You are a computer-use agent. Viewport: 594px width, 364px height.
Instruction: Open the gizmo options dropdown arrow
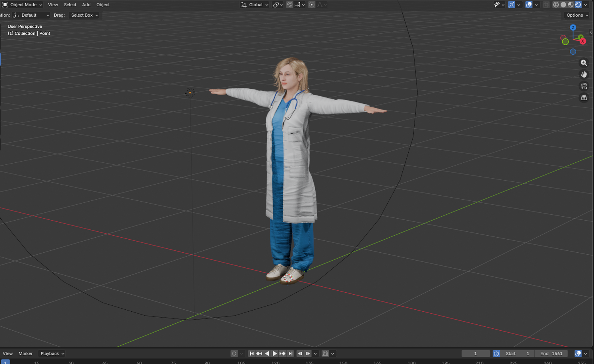tap(519, 5)
